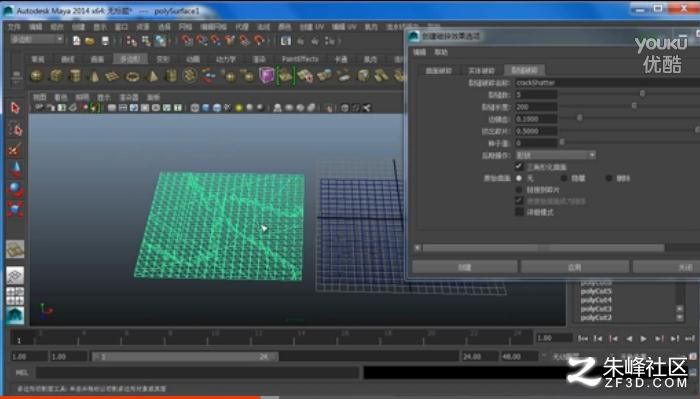Open the File menu
700x399 pixels.
(14, 27)
